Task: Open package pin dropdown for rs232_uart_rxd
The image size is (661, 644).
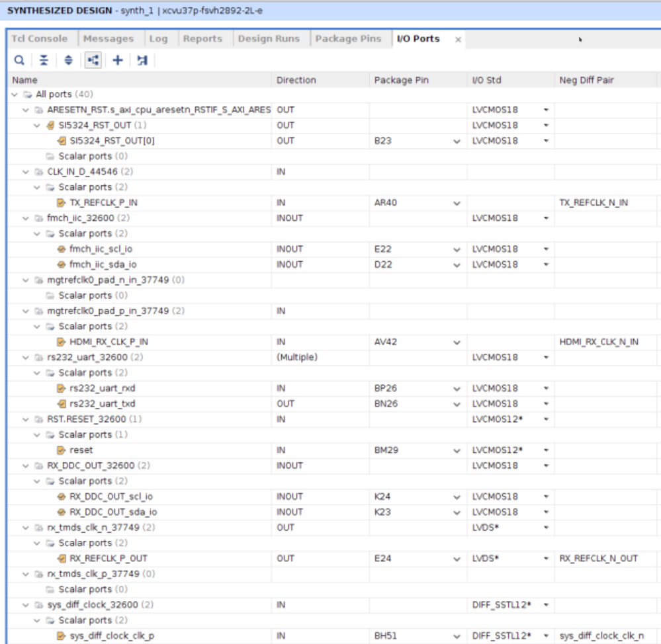Action: point(457,389)
